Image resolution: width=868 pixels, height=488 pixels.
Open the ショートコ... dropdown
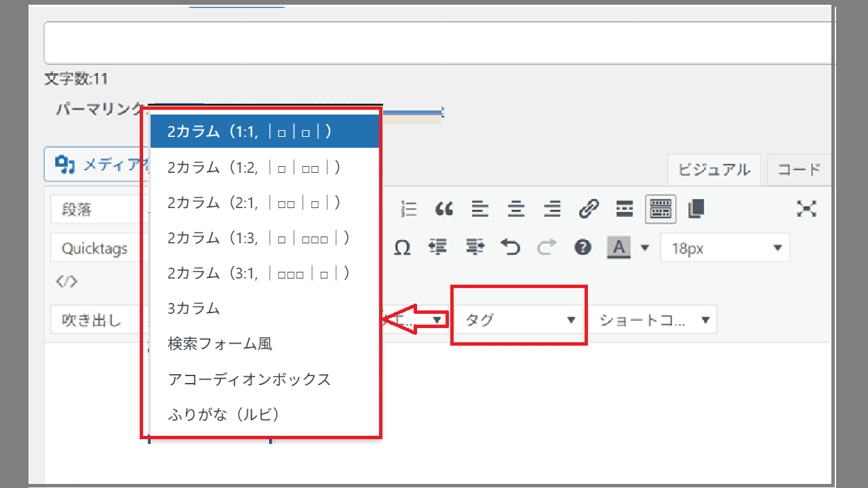point(653,320)
